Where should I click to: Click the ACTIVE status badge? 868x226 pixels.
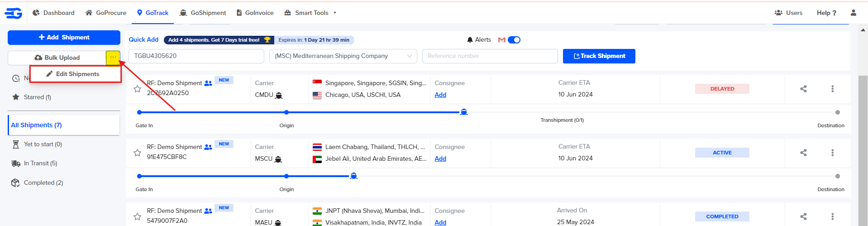coord(722,153)
